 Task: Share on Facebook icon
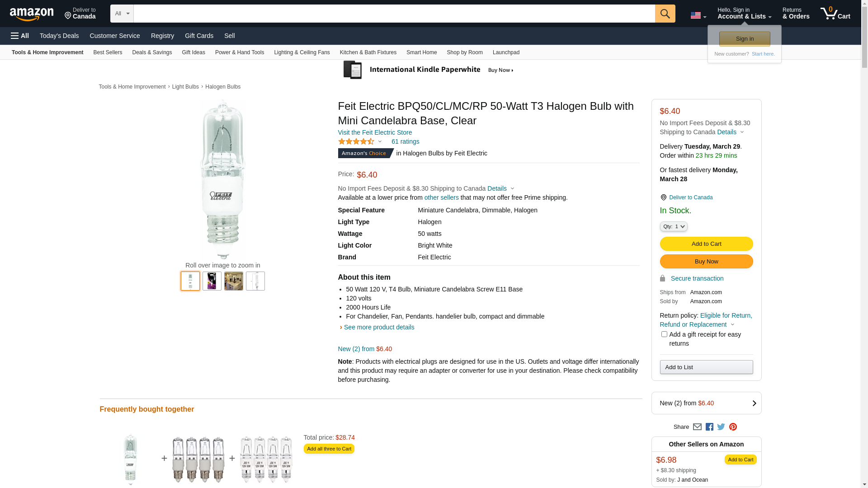[x=709, y=427]
